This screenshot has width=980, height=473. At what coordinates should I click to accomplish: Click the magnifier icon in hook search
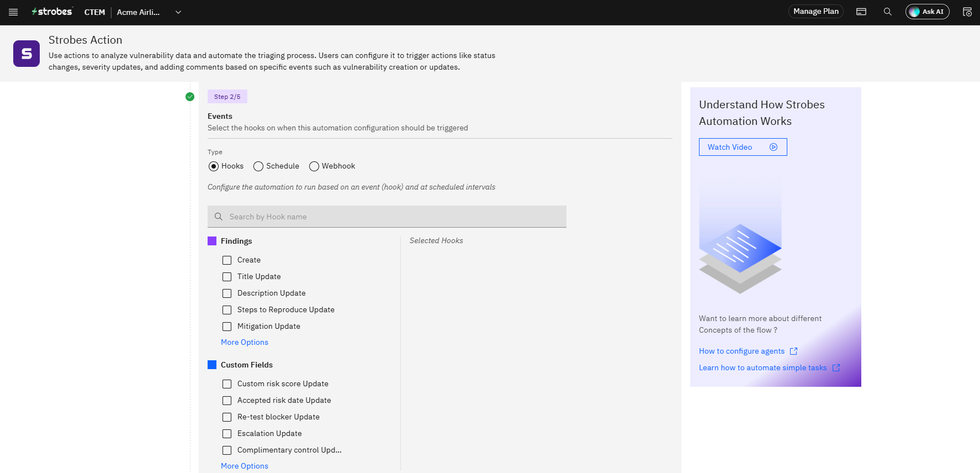pyautogui.click(x=219, y=217)
